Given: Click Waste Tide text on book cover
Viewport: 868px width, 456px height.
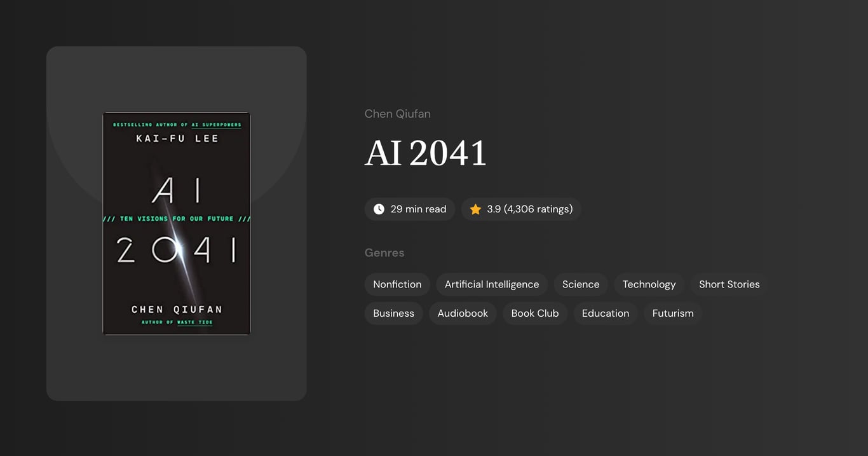Looking at the screenshot, I should coord(194,322).
